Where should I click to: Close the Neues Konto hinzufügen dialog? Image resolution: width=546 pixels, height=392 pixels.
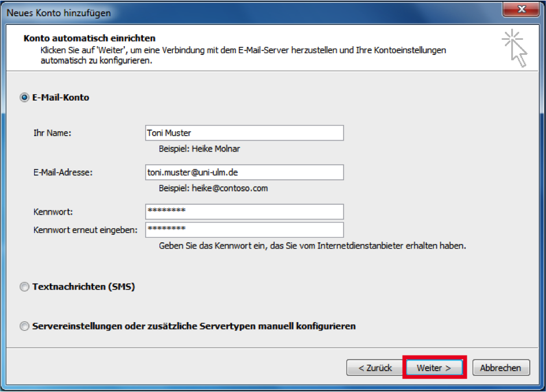tap(521, 10)
